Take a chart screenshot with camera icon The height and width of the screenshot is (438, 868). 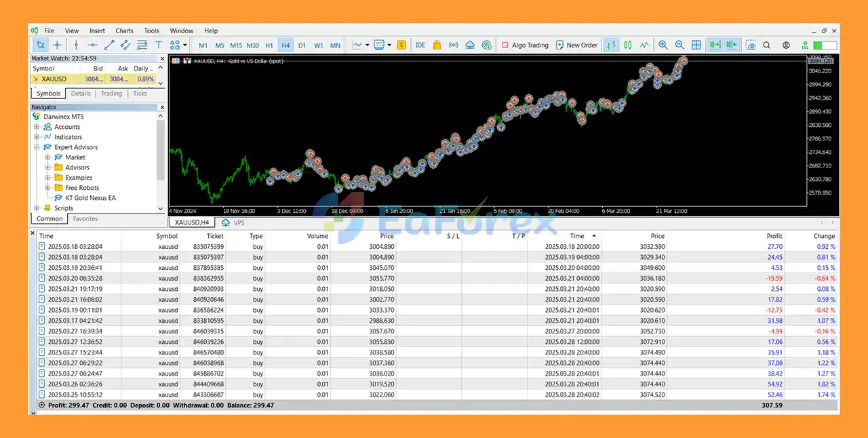(751, 45)
